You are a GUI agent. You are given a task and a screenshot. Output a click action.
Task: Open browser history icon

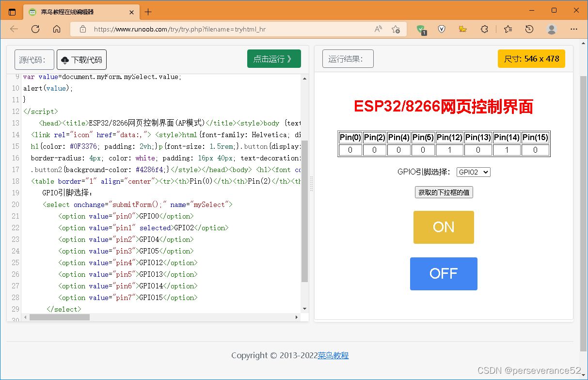[529, 29]
